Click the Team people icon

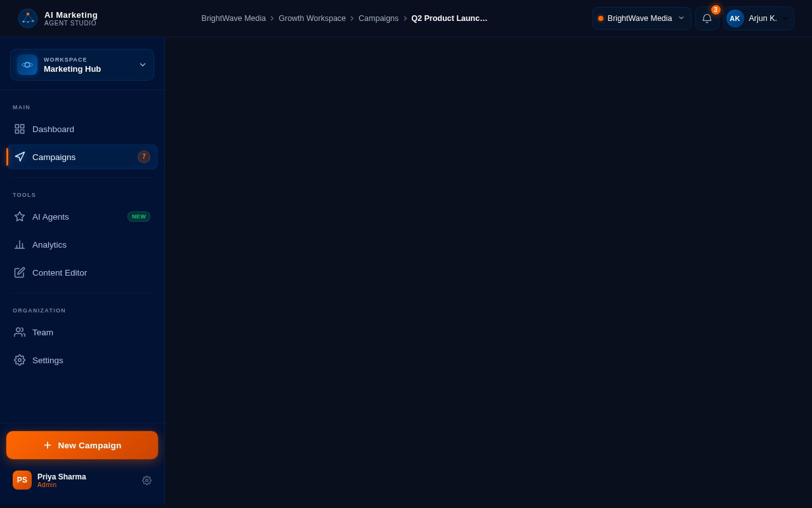20,332
